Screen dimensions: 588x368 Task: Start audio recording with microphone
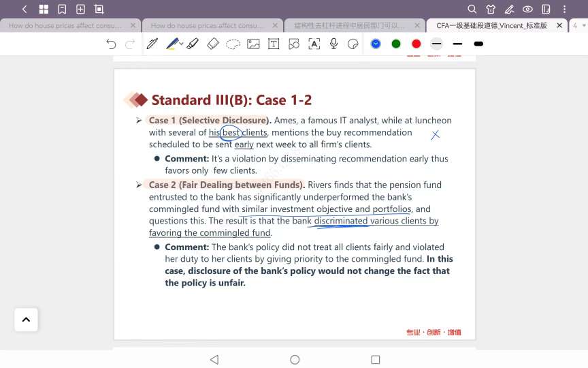[333, 44]
